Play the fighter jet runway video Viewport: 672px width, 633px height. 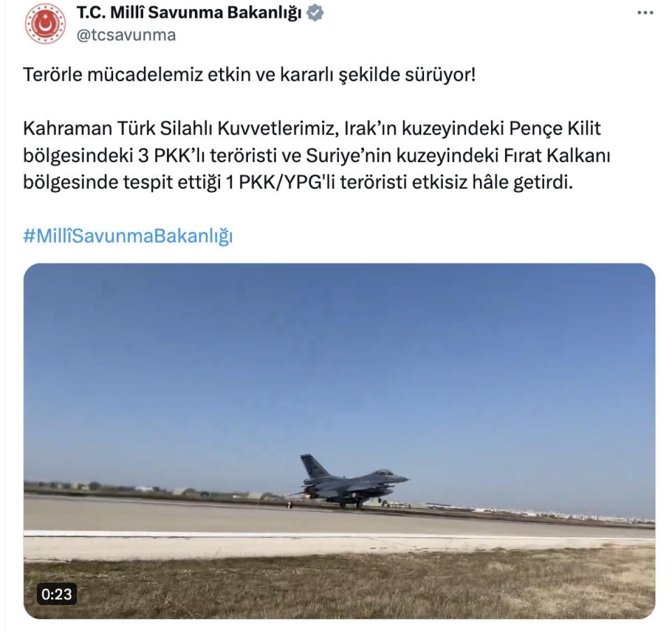tap(339, 441)
